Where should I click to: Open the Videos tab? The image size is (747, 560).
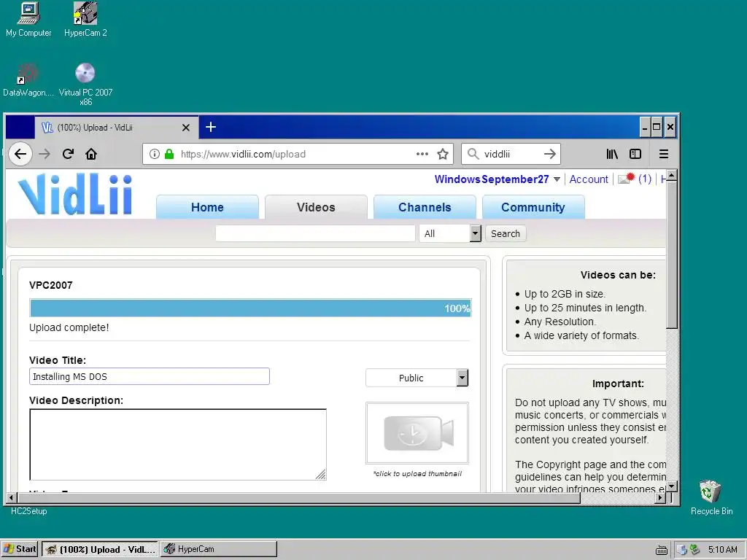[316, 207]
